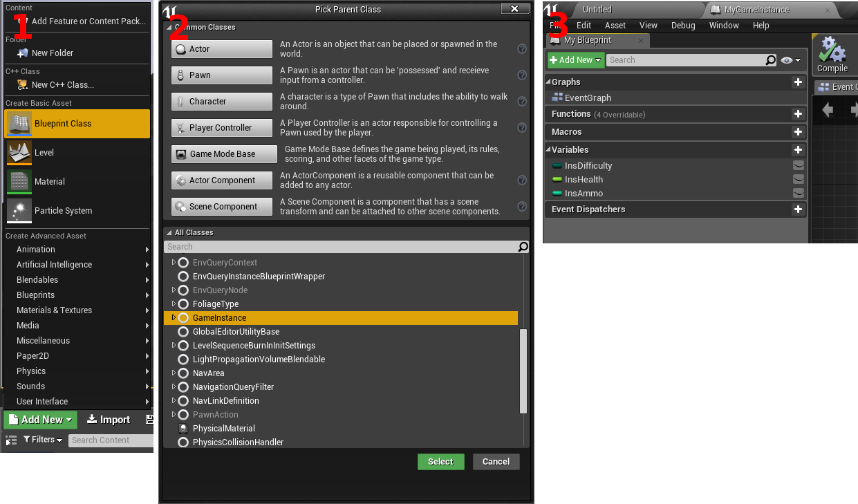Viewport: 858px width, 504px height.
Task: Switch to the MyGameInstance tab
Action: 756,10
